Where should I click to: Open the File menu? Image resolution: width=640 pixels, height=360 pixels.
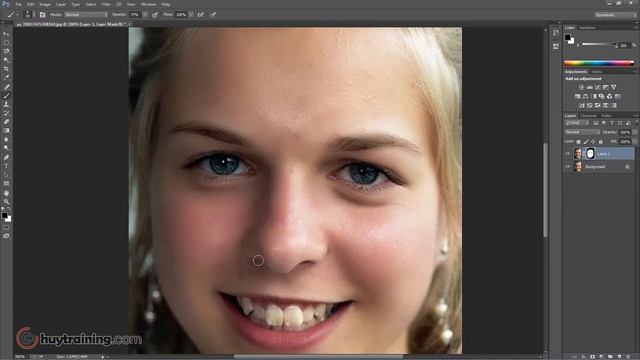coord(19,4)
